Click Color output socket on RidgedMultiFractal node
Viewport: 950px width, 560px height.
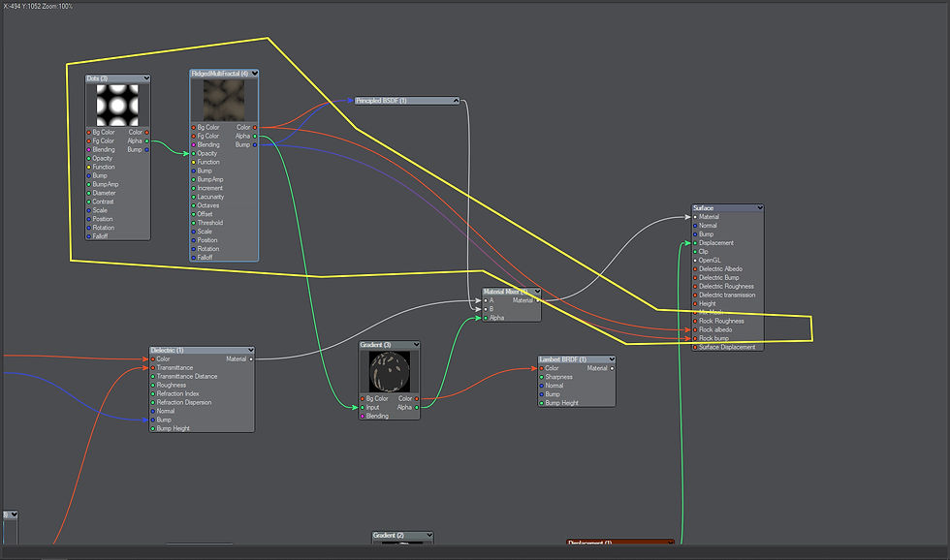pyautogui.click(x=254, y=127)
